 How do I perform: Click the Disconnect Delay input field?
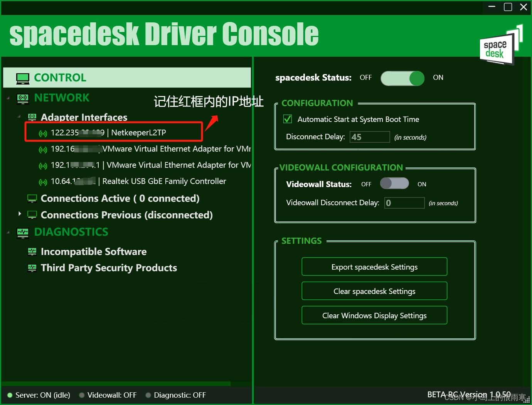pos(370,137)
